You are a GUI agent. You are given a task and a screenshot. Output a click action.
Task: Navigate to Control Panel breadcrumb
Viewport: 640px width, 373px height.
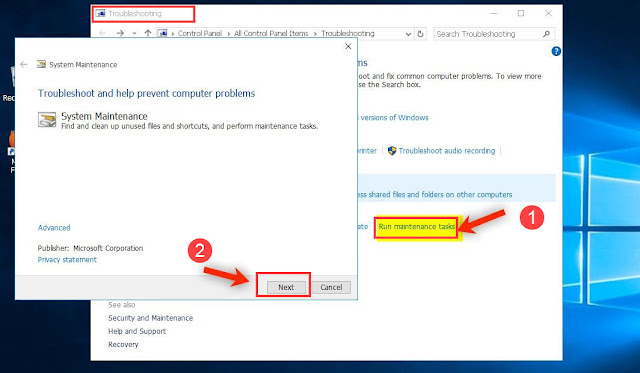[200, 33]
